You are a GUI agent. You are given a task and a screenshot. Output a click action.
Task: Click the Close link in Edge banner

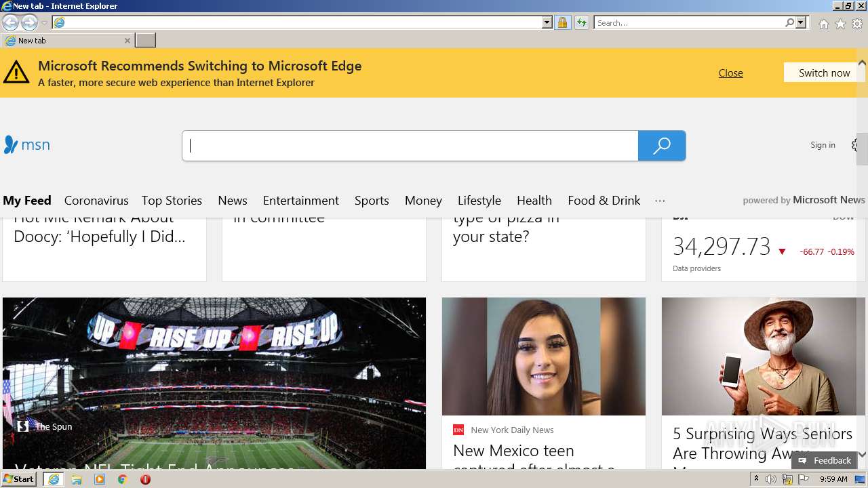point(730,73)
